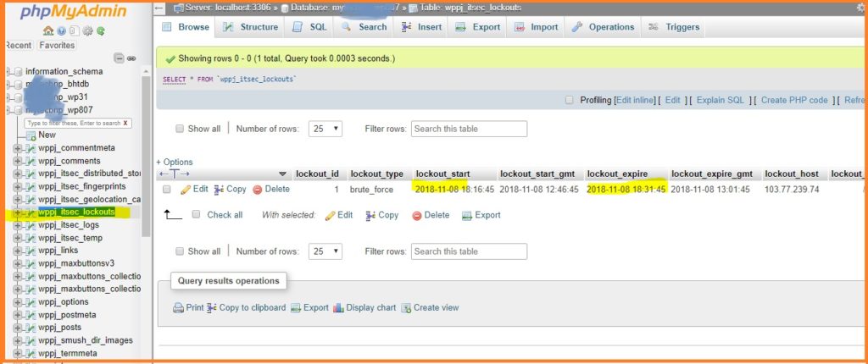Click the New table icon in tree

click(31, 135)
